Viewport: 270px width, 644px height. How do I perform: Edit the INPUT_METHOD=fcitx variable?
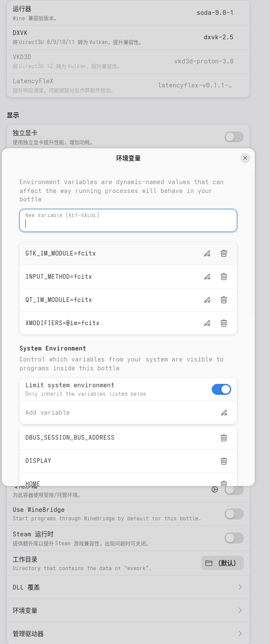(207, 277)
